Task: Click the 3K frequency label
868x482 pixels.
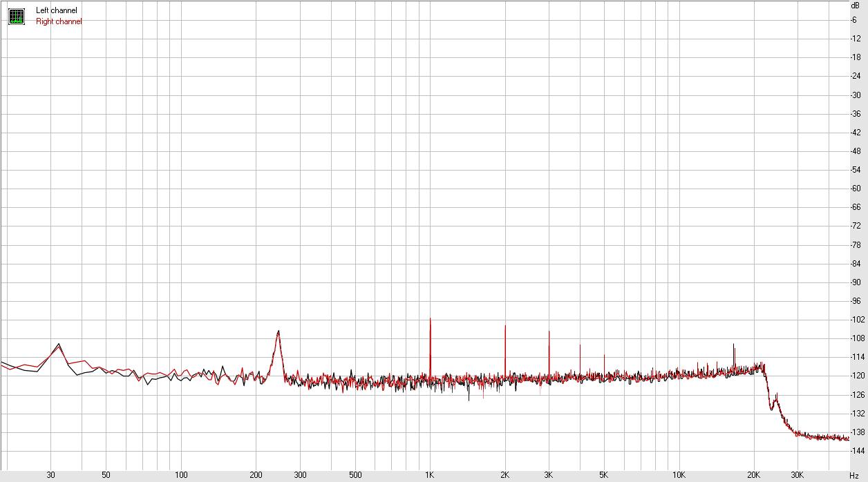Action: [549, 475]
